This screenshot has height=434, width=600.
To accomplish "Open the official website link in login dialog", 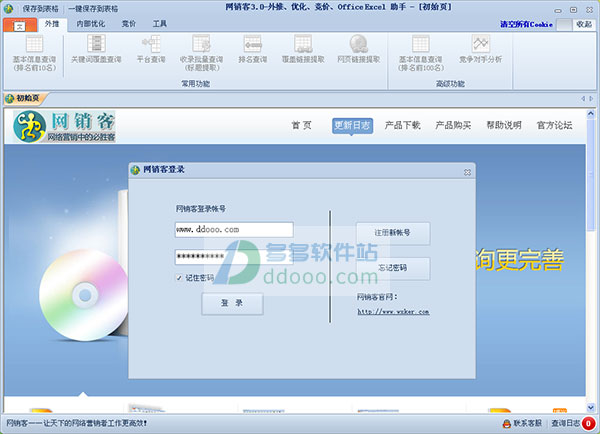I will (x=393, y=312).
